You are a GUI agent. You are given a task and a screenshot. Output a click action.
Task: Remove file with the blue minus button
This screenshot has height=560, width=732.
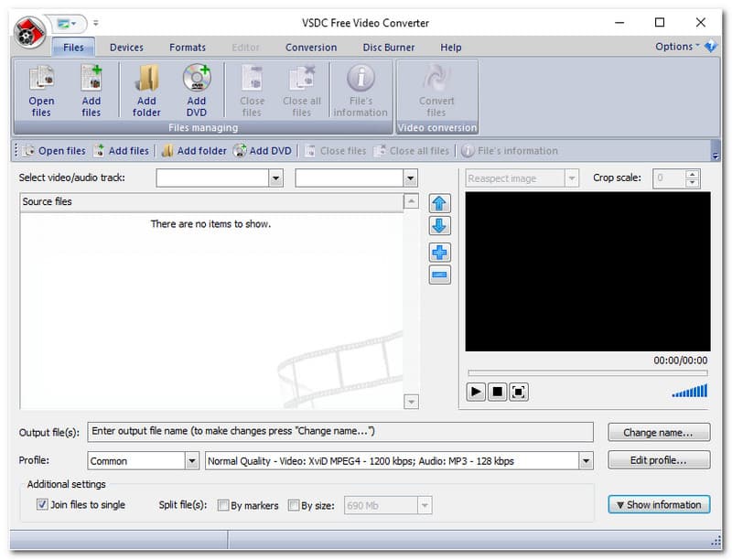(439, 275)
